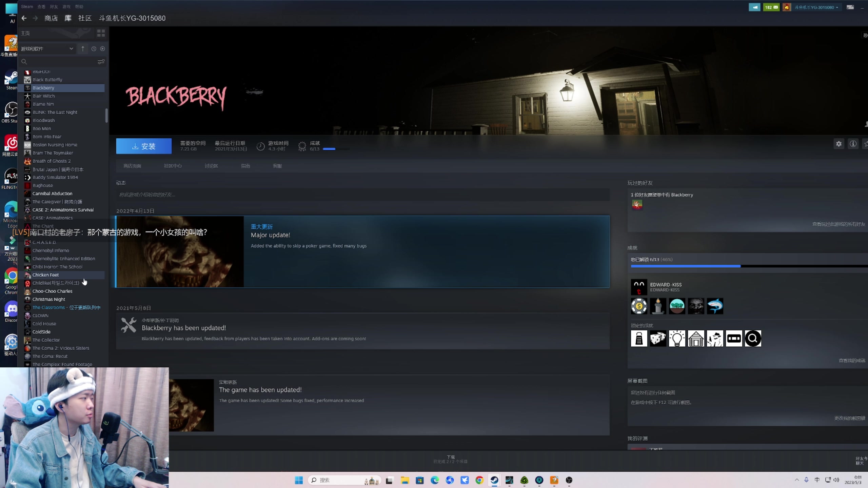The width and height of the screenshot is (868, 488).
Task: Toggle the ready-to-play filter icon
Action: [x=102, y=49]
